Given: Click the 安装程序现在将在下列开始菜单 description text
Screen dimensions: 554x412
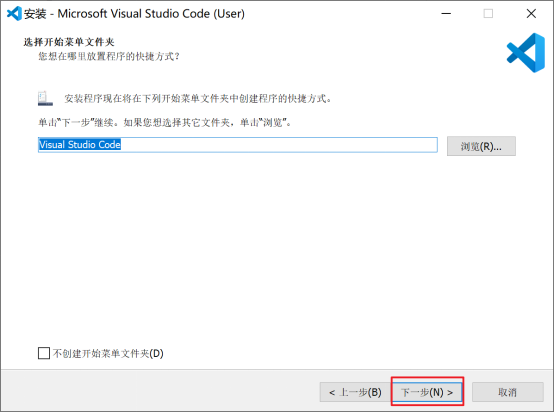Looking at the screenshot, I should coord(198,99).
